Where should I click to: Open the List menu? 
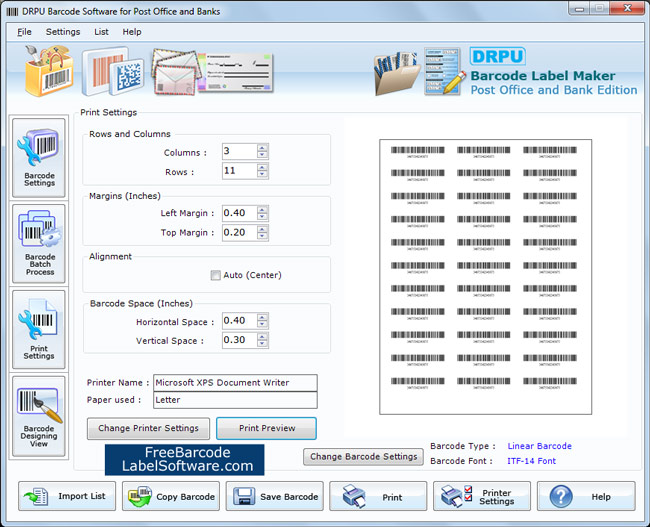[x=101, y=32]
